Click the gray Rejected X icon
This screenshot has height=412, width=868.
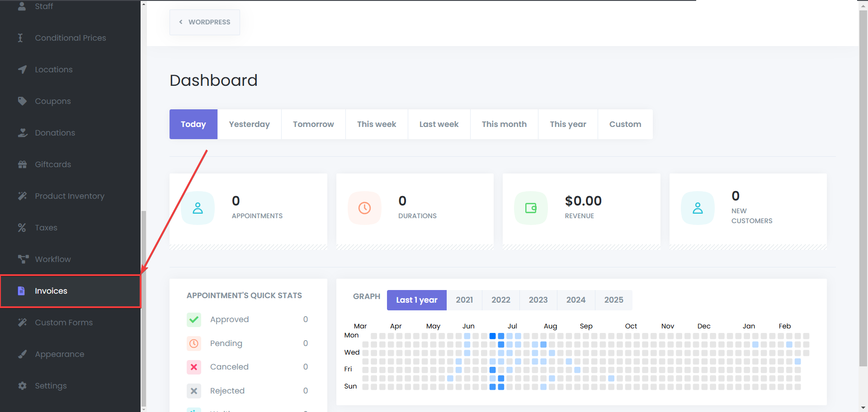click(x=194, y=391)
